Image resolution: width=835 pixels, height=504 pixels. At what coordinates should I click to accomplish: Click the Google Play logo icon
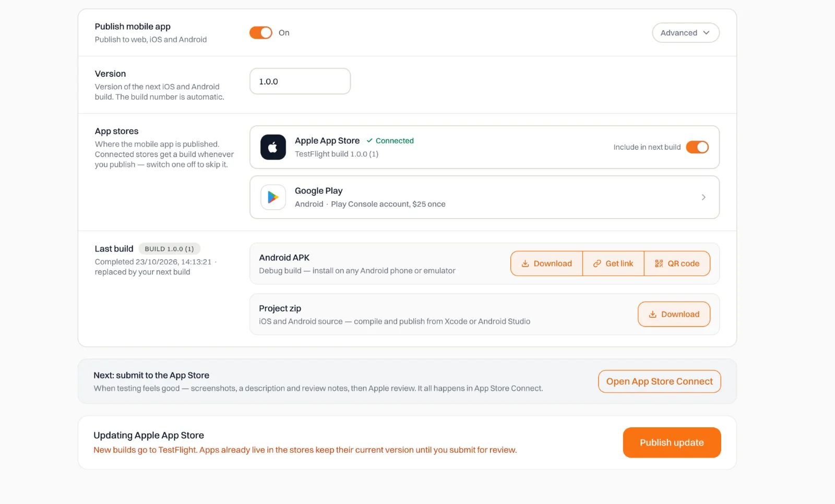click(273, 197)
